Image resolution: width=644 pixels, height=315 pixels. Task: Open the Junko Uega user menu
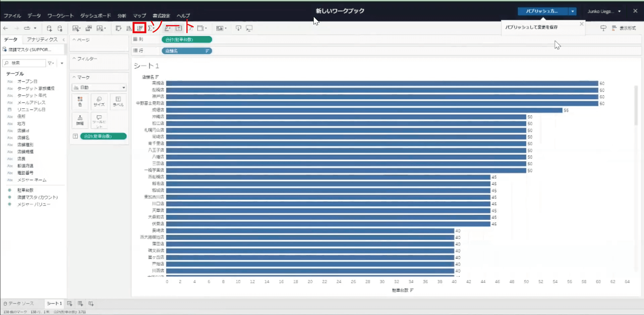[x=604, y=11]
